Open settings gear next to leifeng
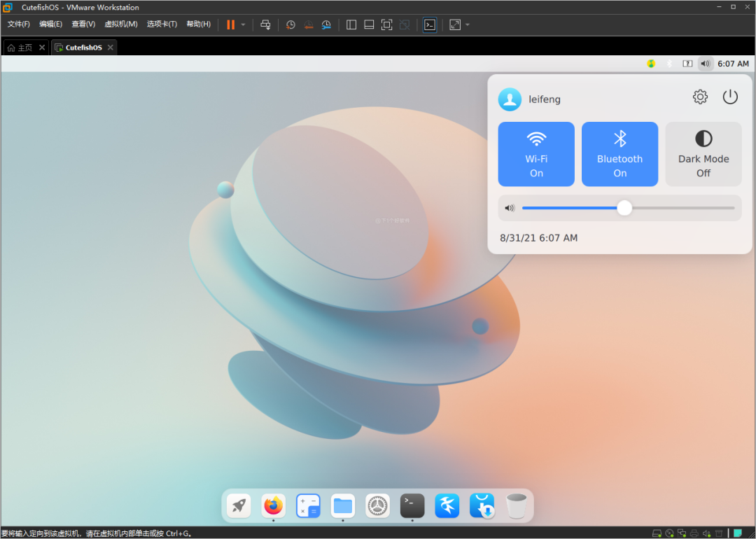 700,97
